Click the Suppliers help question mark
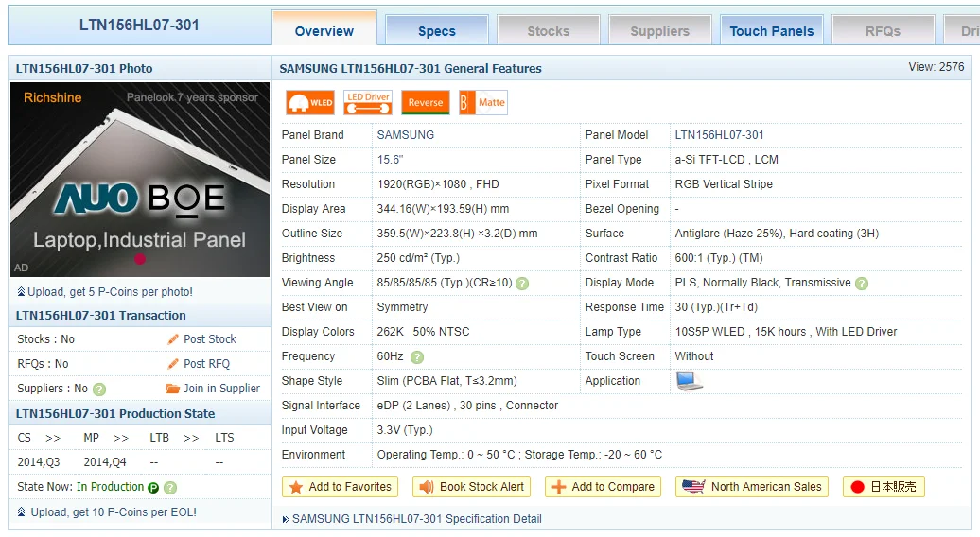The height and width of the screenshot is (537, 980). coord(98,390)
